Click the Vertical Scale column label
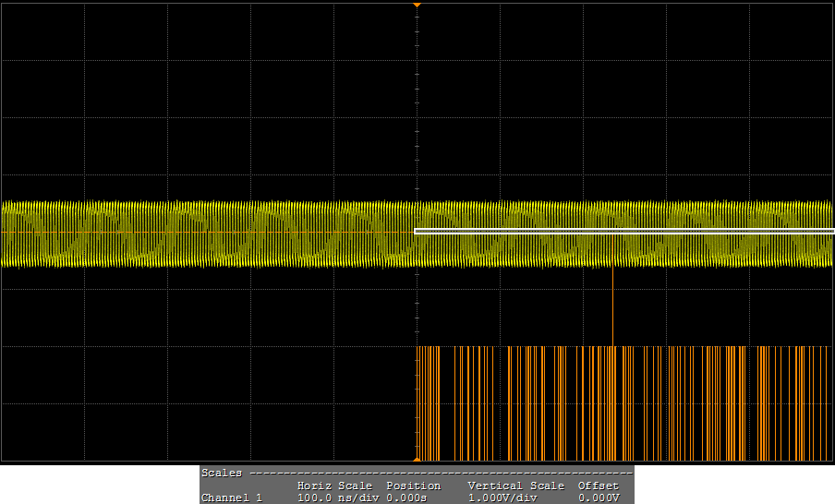Viewport: 835px width, 504px height. [x=515, y=486]
